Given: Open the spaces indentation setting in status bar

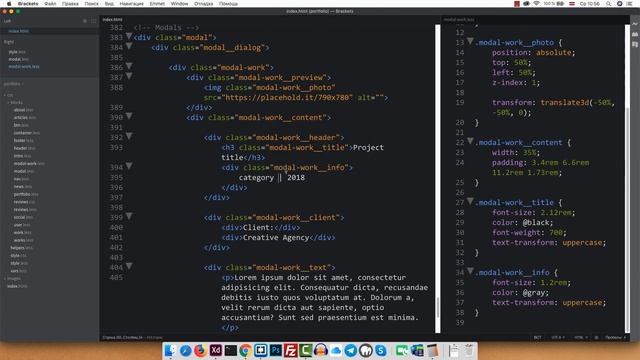Looking at the screenshot, I should (615, 338).
